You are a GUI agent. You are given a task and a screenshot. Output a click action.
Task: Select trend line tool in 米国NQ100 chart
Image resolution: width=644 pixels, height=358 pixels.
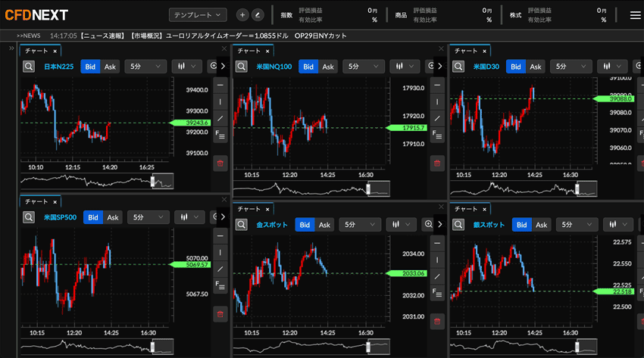click(x=437, y=119)
